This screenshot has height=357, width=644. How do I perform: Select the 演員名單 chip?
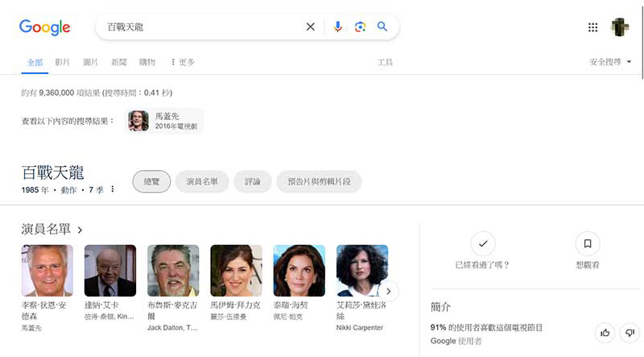coord(202,181)
